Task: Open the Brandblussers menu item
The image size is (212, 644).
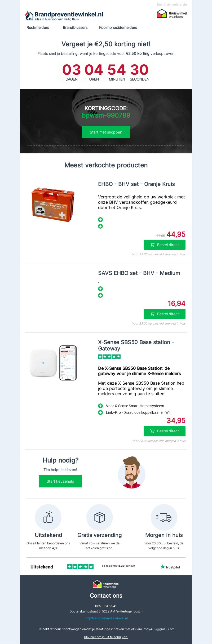Action: (75, 28)
